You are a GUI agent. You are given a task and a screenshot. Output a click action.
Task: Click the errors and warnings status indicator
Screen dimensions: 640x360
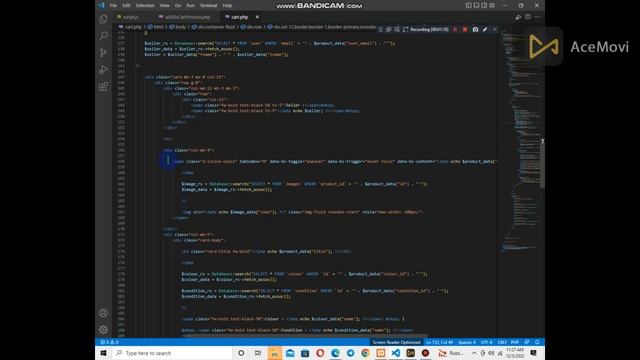tap(109, 342)
